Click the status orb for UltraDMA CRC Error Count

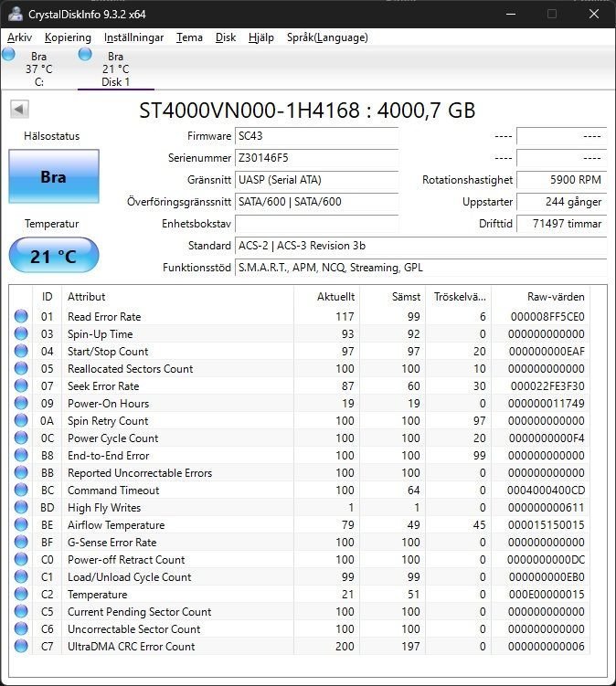pos(21,647)
